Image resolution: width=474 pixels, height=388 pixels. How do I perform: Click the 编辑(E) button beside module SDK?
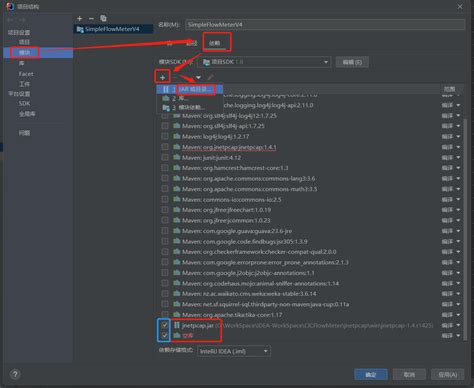point(352,62)
